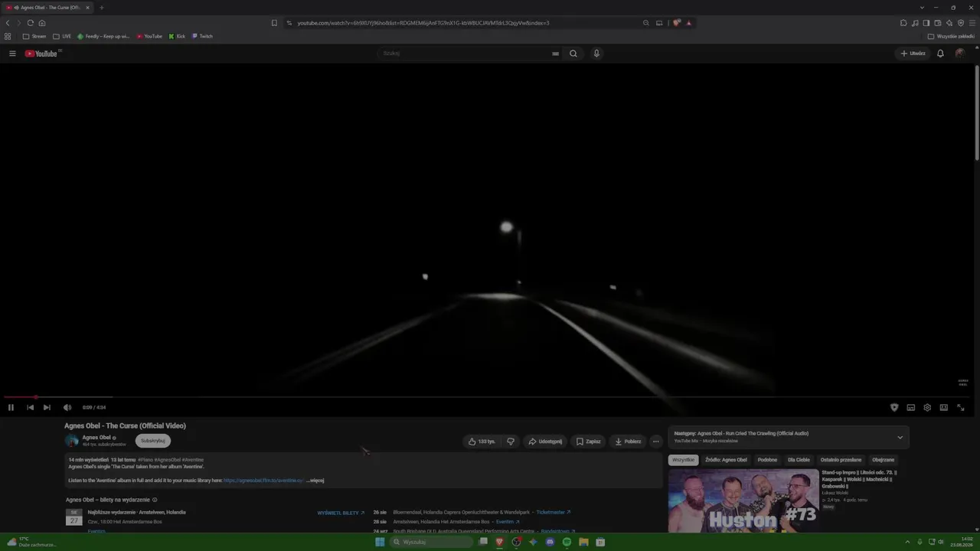Screen dimensions: 980x551
Task: Open the LIVE bookmarks folder
Action: [x=62, y=36]
